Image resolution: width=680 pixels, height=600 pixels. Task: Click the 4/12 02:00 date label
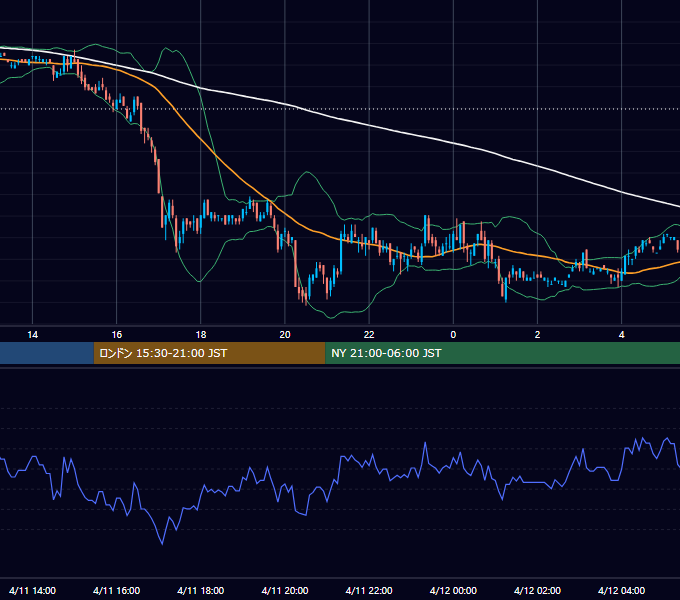[537, 590]
